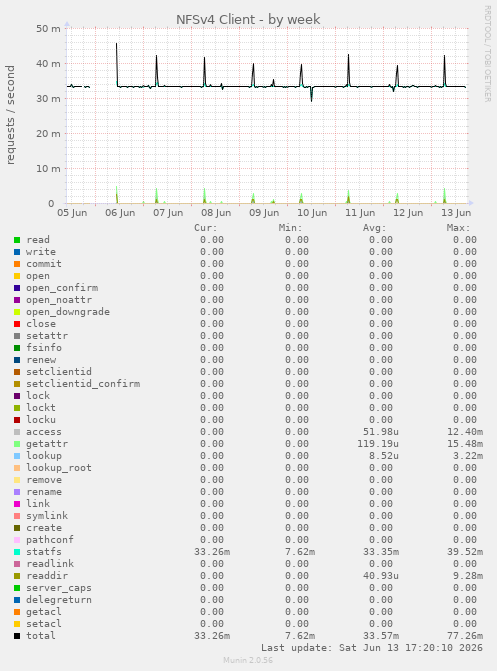Click the NFSv4 Client graph title
497x671 pixels.
tap(248, 19)
